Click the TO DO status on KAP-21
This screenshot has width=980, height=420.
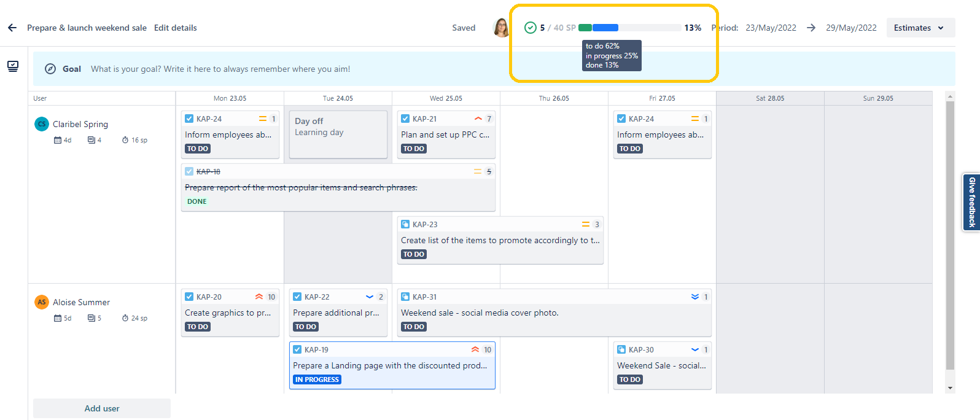pos(414,149)
